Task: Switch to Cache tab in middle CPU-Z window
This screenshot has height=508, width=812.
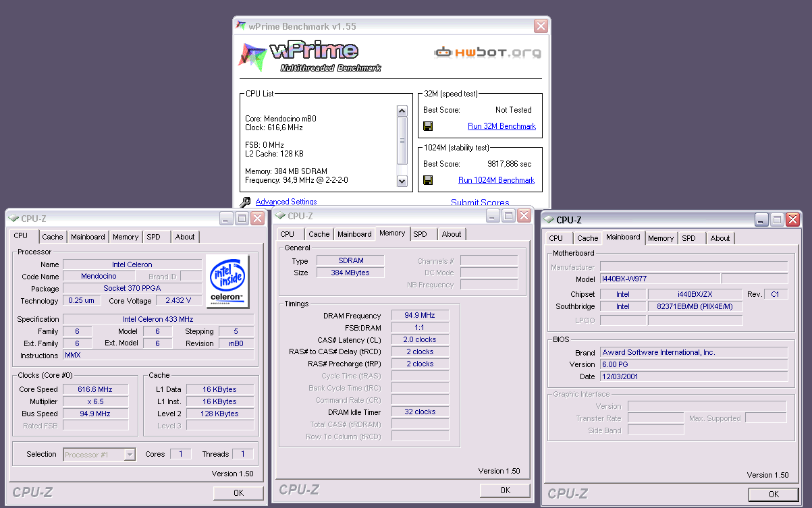Action: pyautogui.click(x=319, y=234)
